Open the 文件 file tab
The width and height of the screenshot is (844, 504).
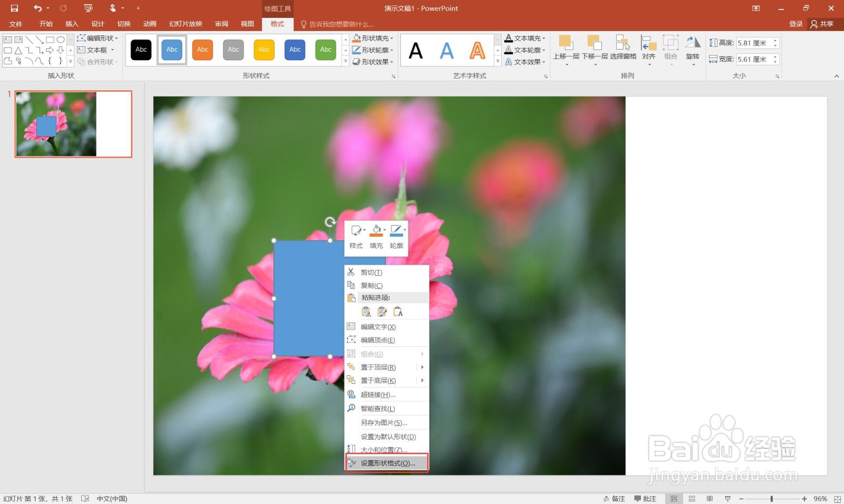click(x=16, y=24)
